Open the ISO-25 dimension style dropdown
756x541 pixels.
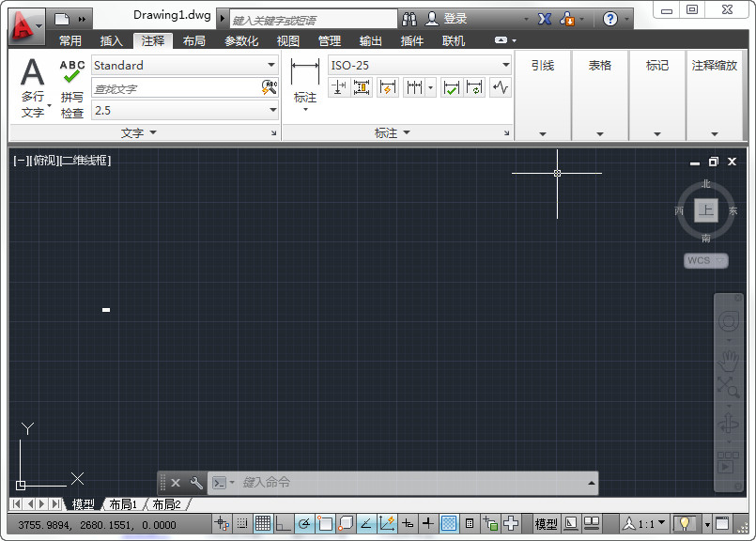(420, 65)
